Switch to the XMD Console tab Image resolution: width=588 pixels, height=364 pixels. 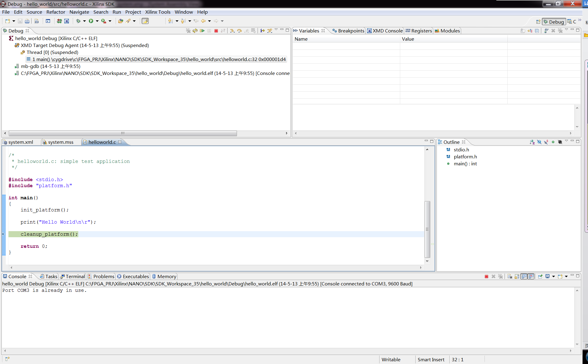pyautogui.click(x=385, y=31)
